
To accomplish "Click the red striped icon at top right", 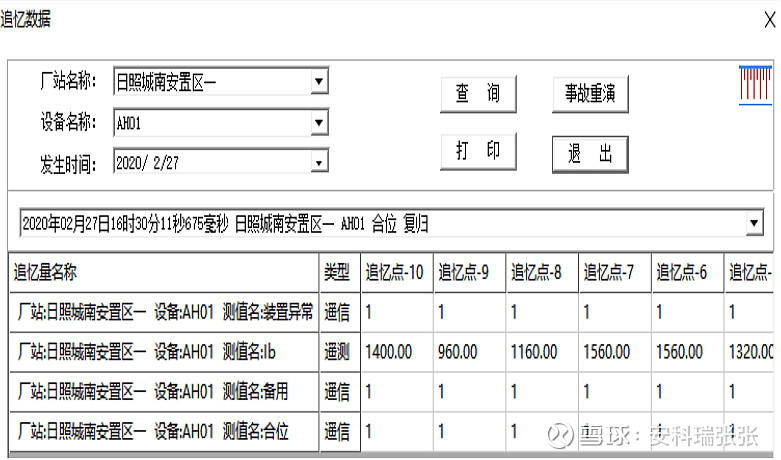I will pyautogui.click(x=755, y=83).
